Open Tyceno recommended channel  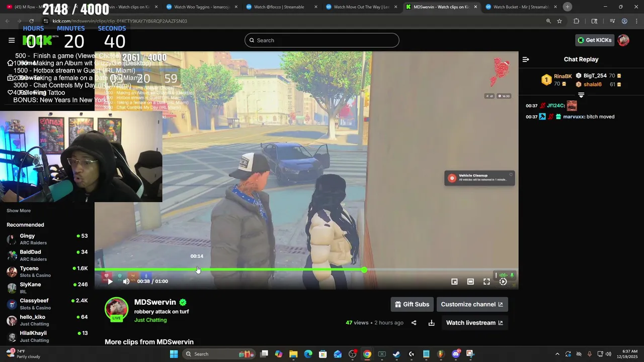(x=47, y=271)
